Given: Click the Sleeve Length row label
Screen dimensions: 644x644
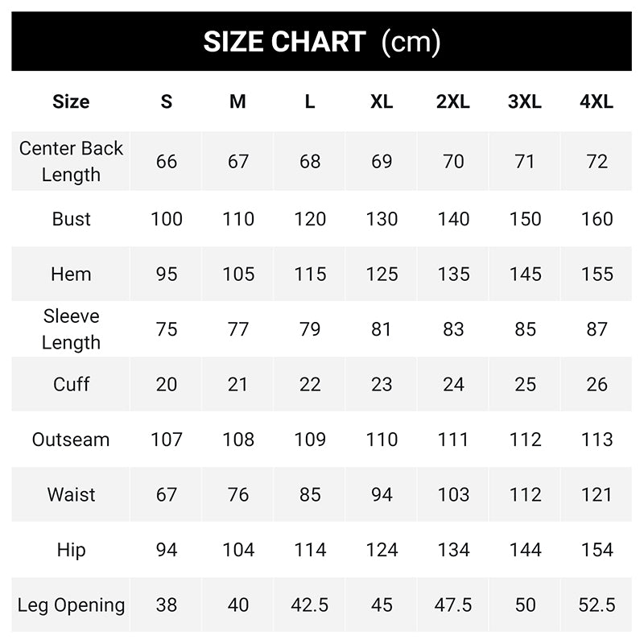Looking at the screenshot, I should 71,329.
